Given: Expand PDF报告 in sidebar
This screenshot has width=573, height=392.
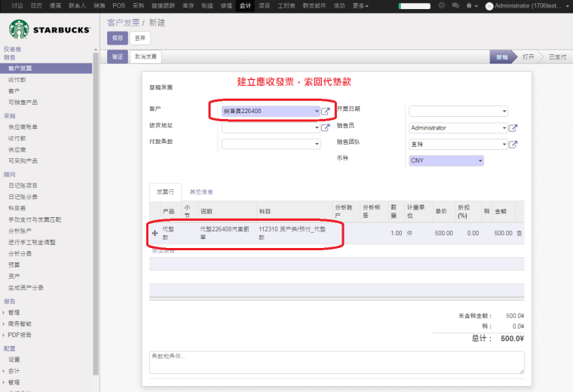Looking at the screenshot, I should (x=20, y=335).
